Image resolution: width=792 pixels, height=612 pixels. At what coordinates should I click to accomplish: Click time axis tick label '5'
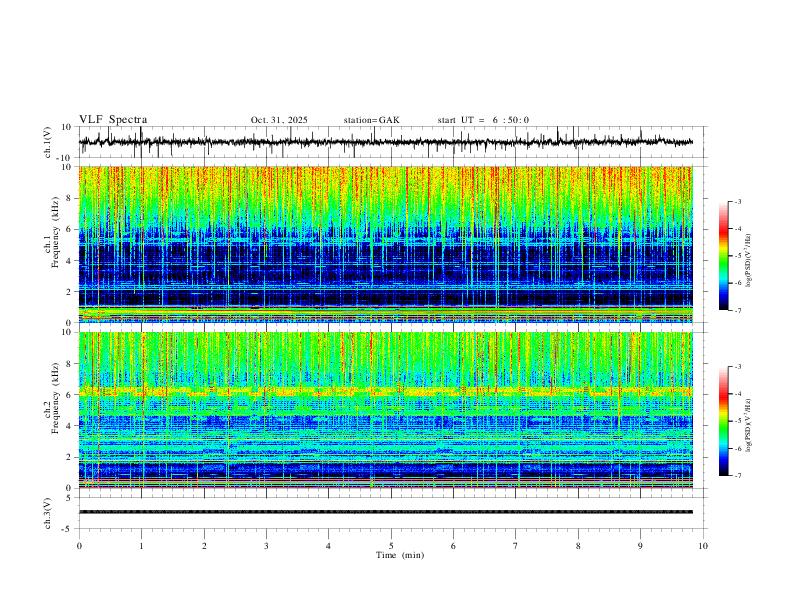391,546
